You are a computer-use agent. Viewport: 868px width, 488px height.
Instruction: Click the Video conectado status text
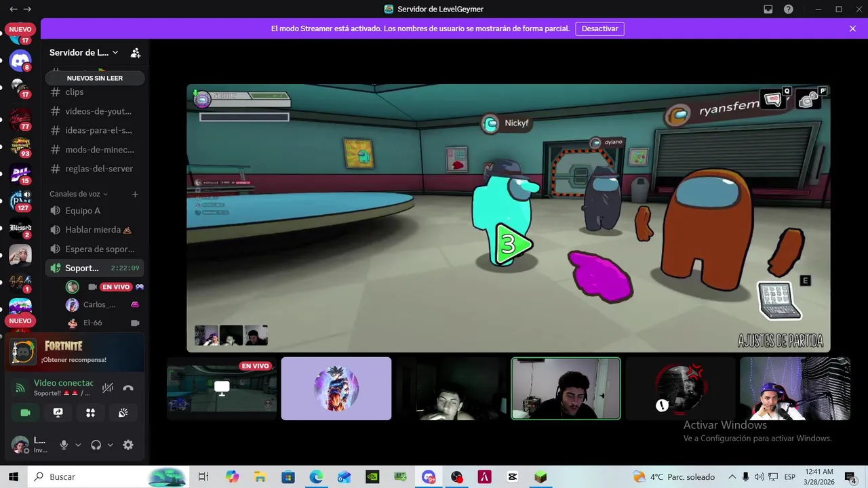pyautogui.click(x=64, y=383)
